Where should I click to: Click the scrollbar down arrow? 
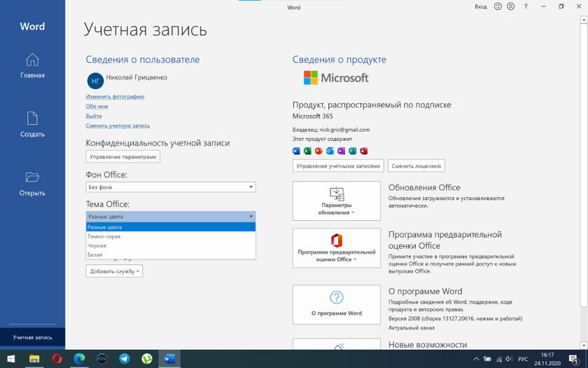point(584,345)
